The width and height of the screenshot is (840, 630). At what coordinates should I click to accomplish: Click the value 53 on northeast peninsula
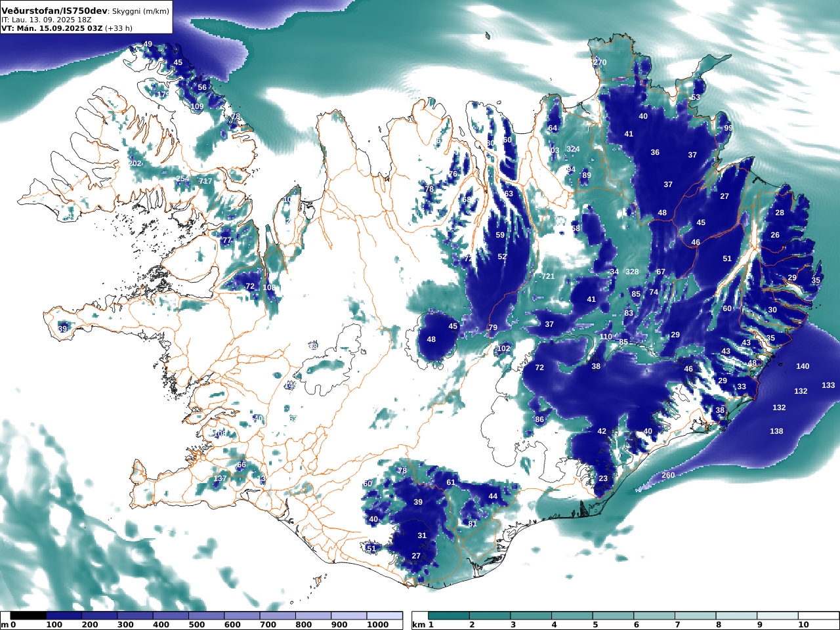696,97
